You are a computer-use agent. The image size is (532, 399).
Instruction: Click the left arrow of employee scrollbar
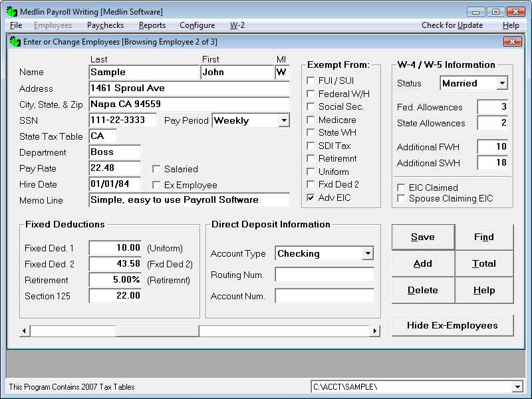[25, 331]
